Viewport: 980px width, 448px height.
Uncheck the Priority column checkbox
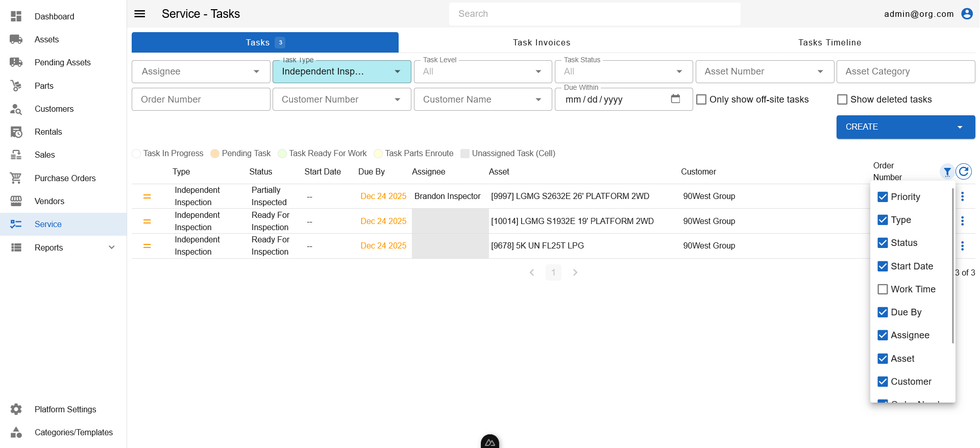[x=883, y=197]
